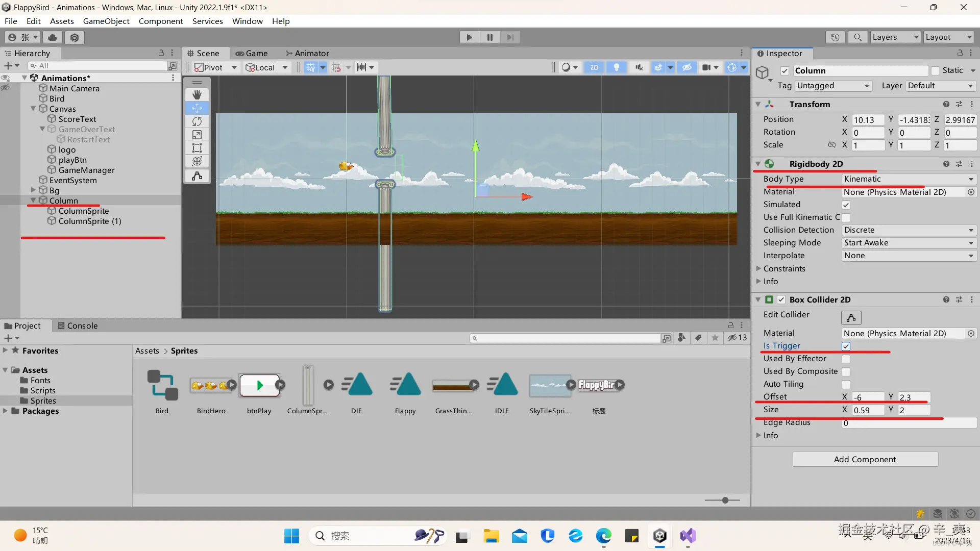Select the Rotate tool in Scene toolbar

click(x=197, y=121)
